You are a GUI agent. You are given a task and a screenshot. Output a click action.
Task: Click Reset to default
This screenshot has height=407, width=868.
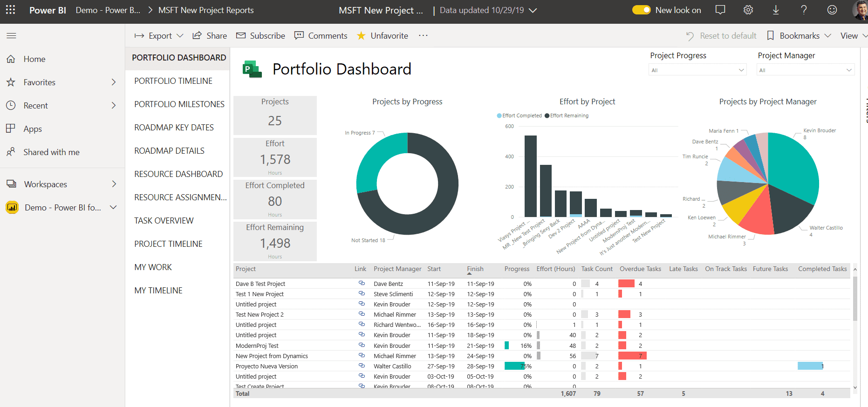pyautogui.click(x=721, y=36)
